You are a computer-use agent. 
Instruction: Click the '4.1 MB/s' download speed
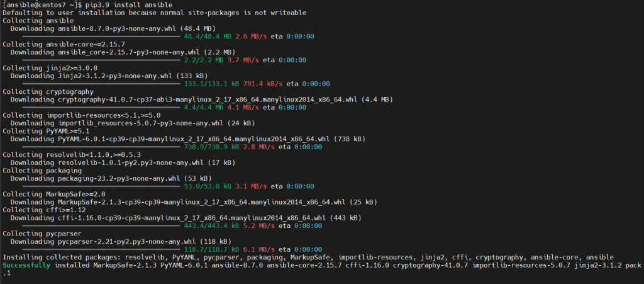pos(243,107)
